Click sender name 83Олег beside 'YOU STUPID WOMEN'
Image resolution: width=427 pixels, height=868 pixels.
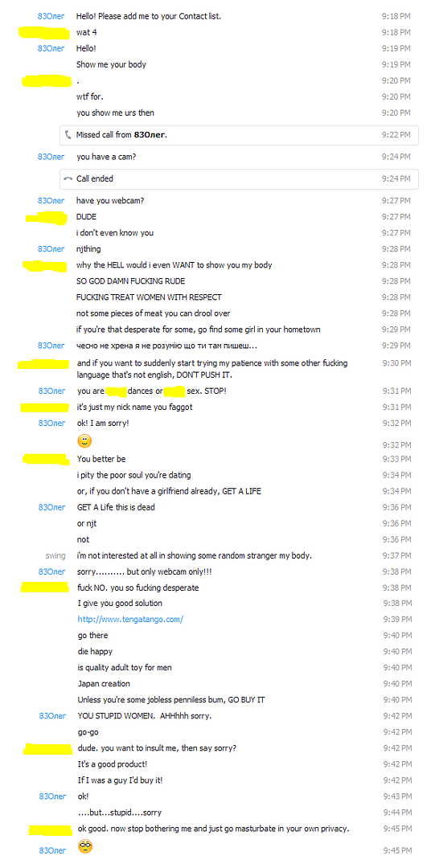pos(52,716)
